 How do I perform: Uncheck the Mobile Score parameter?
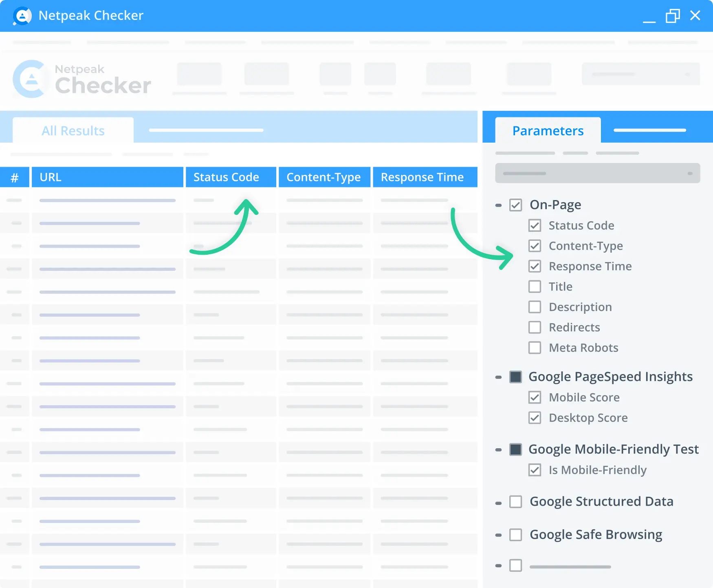[x=535, y=397]
